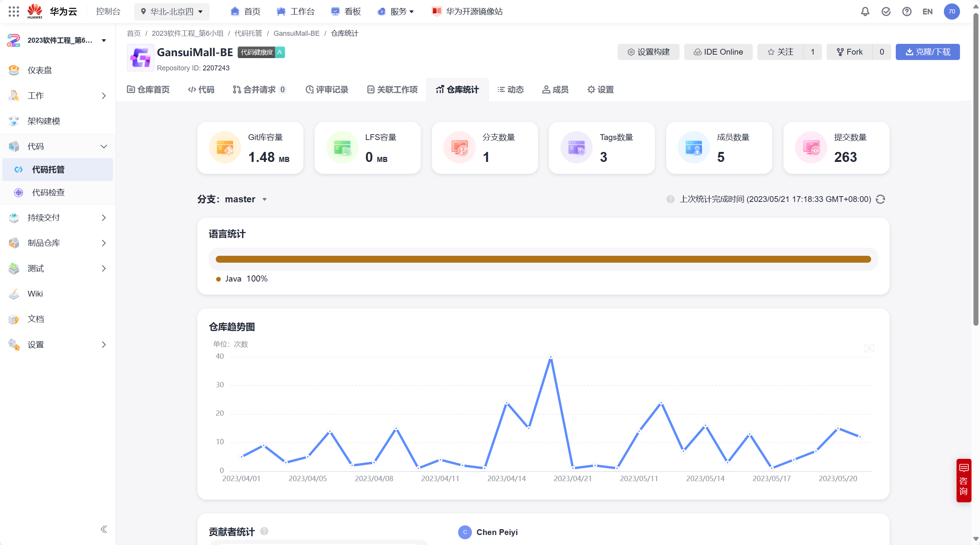Open the apps grid launcher icon

[13, 12]
